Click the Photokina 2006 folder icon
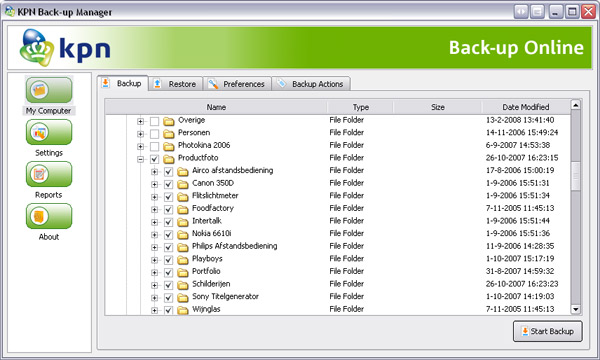The width and height of the screenshot is (600, 360). 169,147
